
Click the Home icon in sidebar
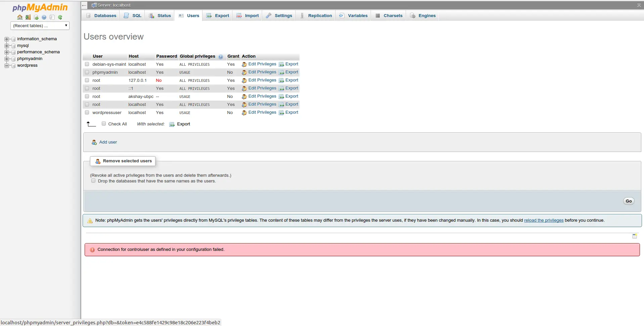[x=20, y=17]
